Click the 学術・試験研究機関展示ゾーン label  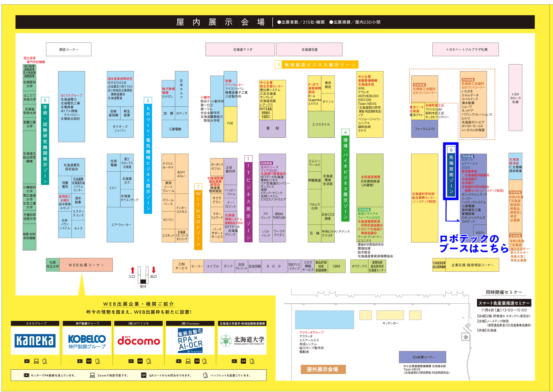click(45, 141)
